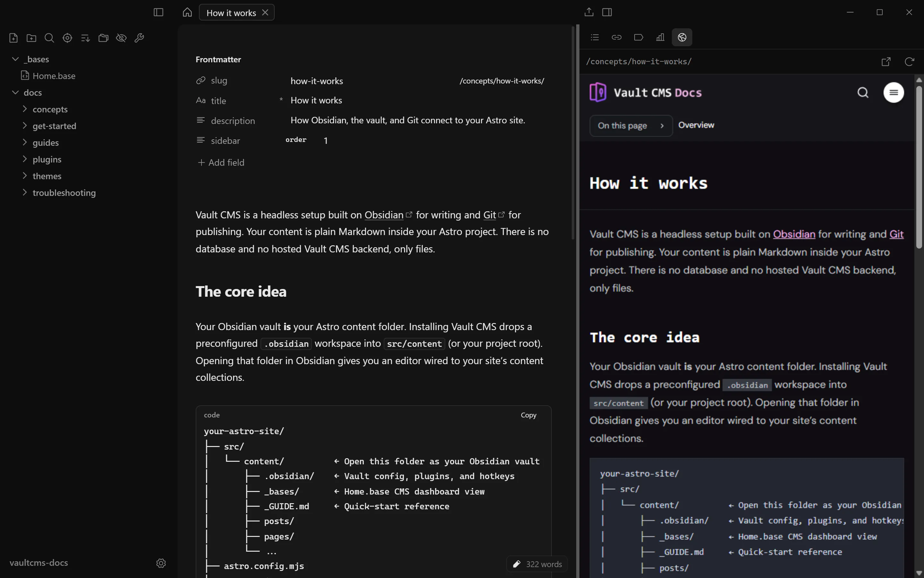Open the Home icon tab
The height and width of the screenshot is (578, 924).
tap(187, 12)
